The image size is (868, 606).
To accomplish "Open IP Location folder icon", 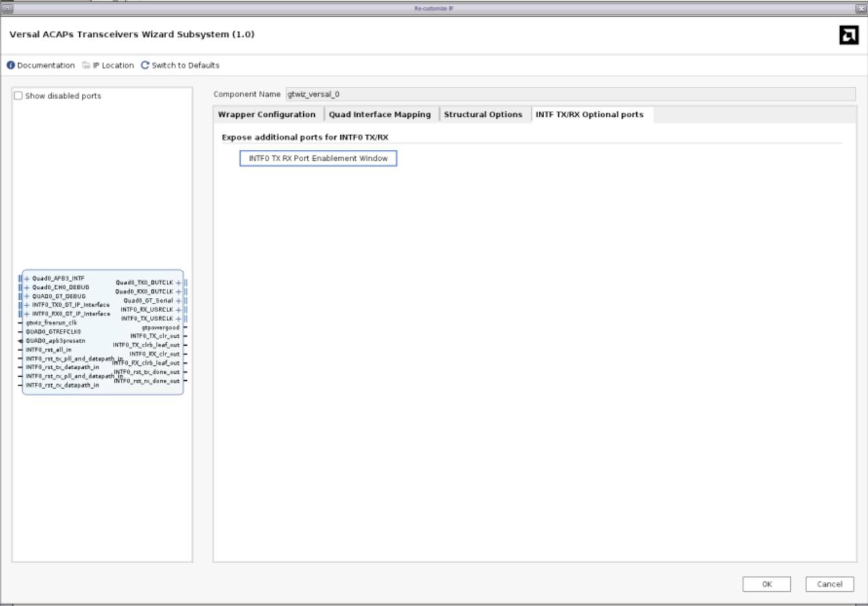I will pos(86,66).
